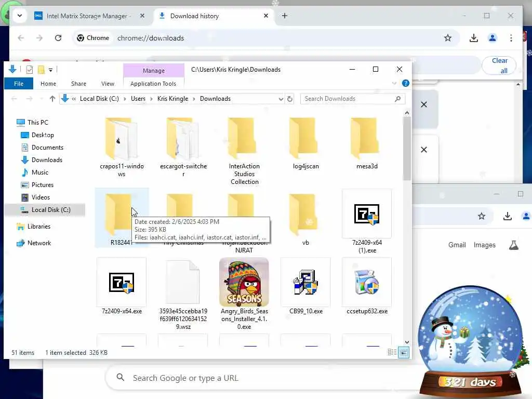Select the .wsz blank file icon
532x399 pixels.
(x=183, y=282)
